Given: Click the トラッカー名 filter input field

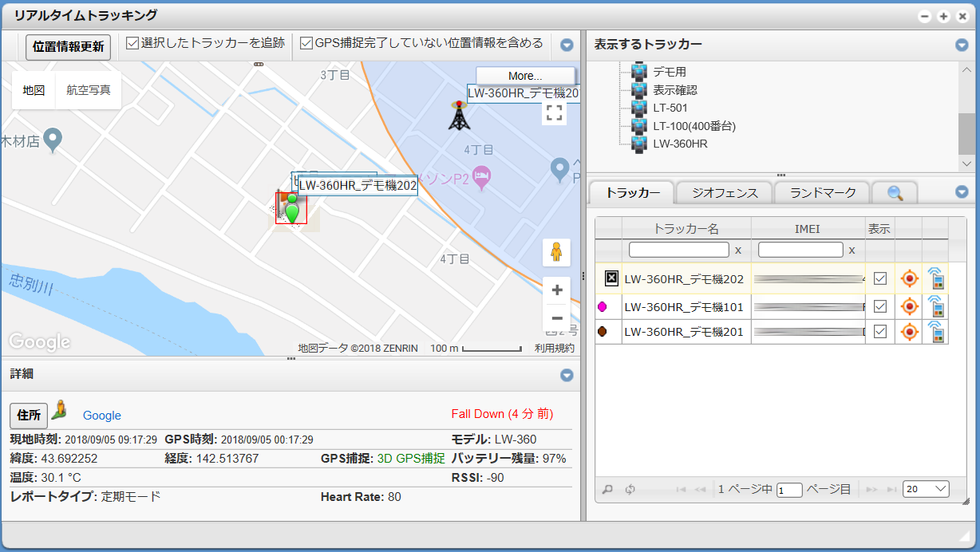Looking at the screenshot, I should click(679, 250).
